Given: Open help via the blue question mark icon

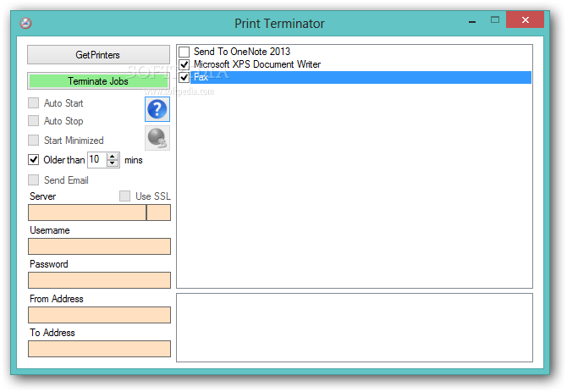Looking at the screenshot, I should tap(157, 109).
